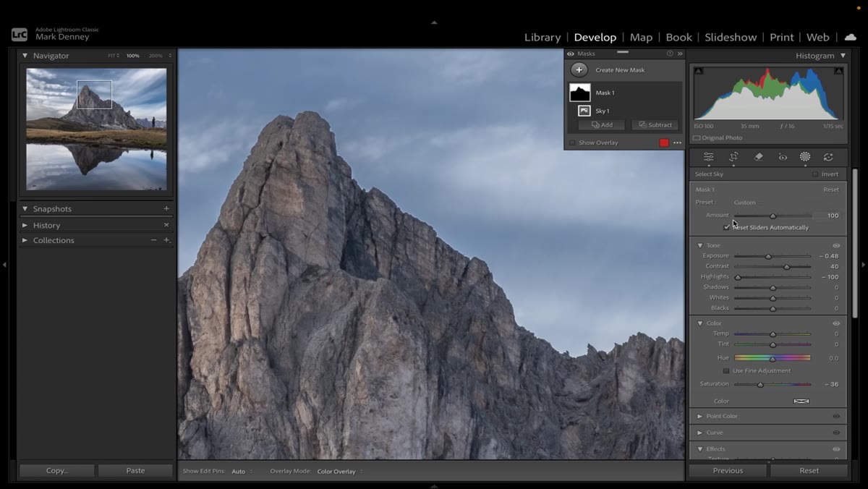This screenshot has width=868, height=489.
Task: Open the Preset Custom dropdown
Action: (747, 203)
